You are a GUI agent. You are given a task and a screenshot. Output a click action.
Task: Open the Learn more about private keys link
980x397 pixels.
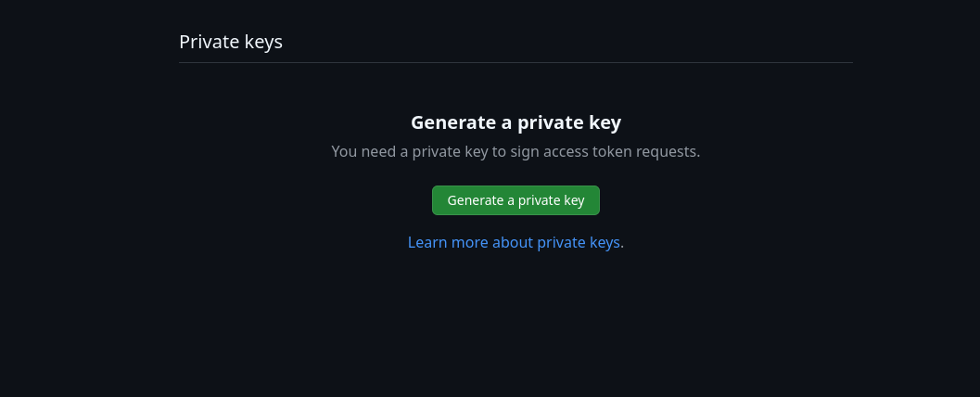(x=515, y=243)
